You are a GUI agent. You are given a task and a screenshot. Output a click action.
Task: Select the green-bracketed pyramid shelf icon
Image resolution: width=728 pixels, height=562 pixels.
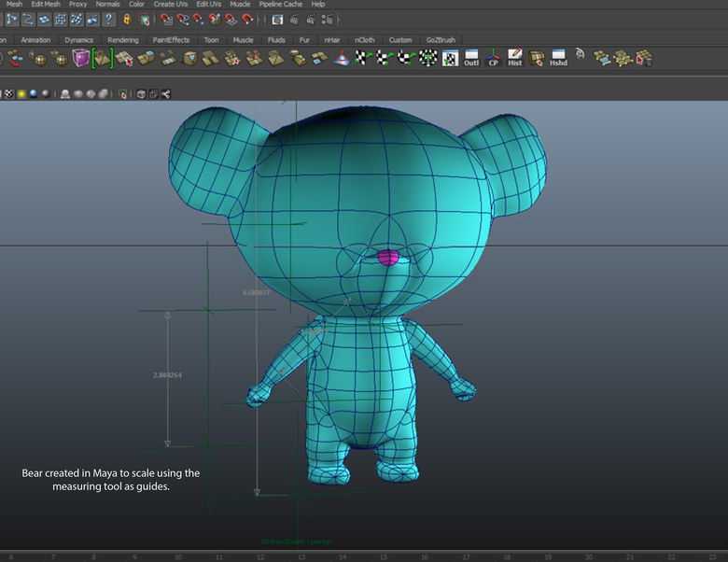tap(102, 59)
